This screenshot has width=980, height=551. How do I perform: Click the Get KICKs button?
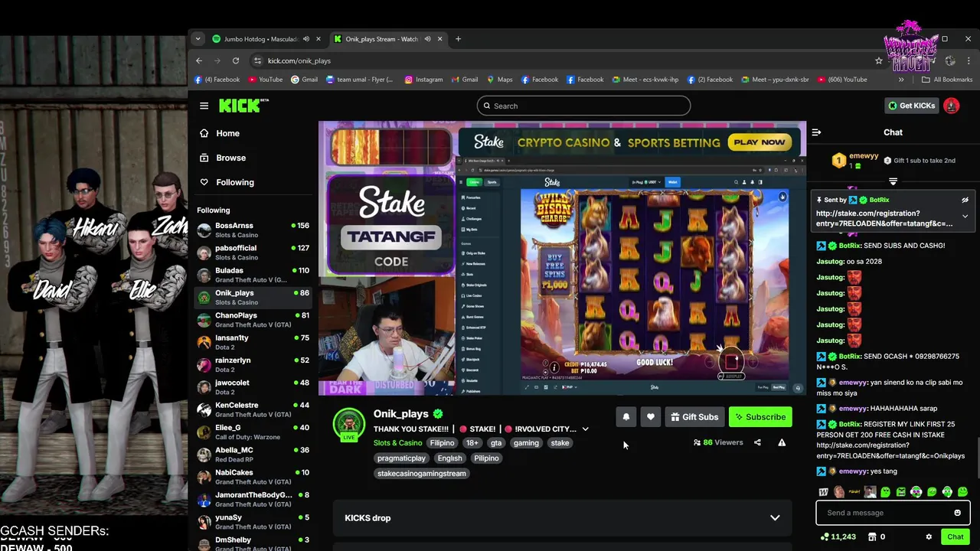click(x=911, y=106)
